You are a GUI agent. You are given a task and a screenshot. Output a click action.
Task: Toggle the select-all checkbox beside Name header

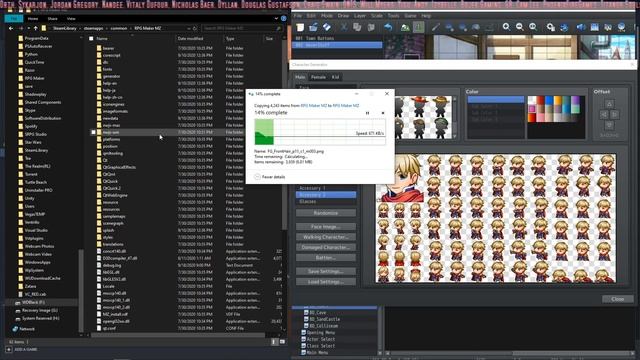click(91, 38)
